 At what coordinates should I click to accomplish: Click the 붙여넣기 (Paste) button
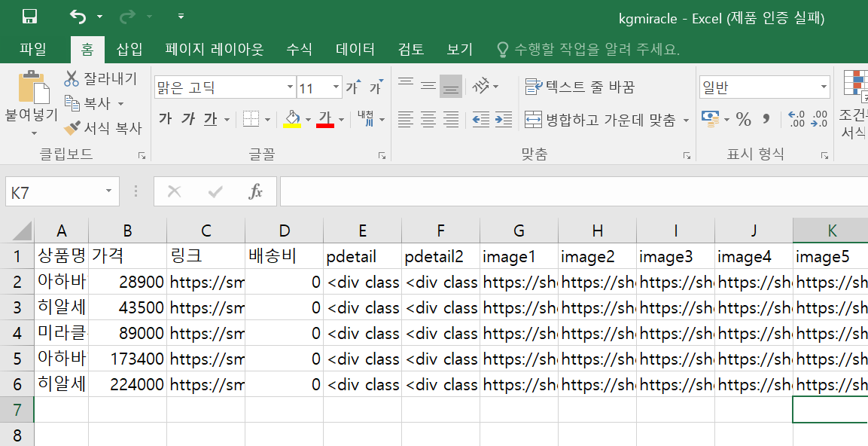point(32,98)
